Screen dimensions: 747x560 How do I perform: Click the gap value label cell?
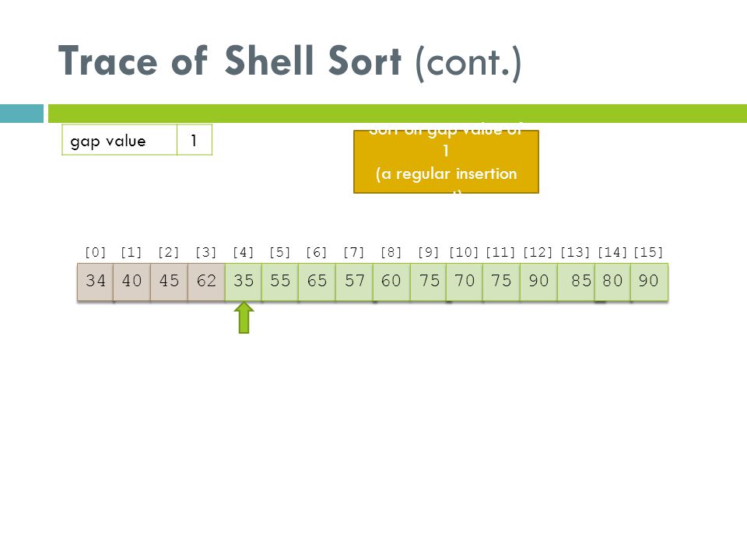click(x=119, y=140)
